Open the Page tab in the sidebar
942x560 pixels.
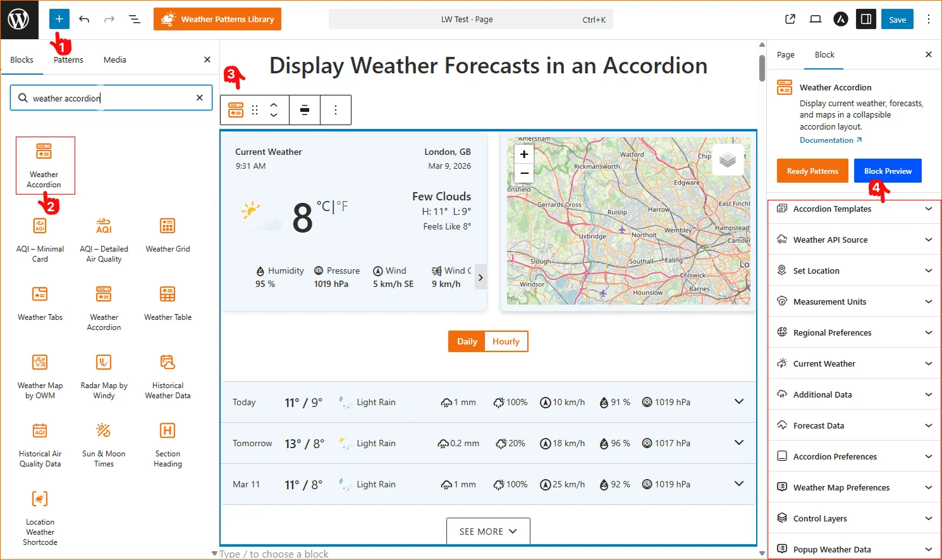click(x=785, y=54)
